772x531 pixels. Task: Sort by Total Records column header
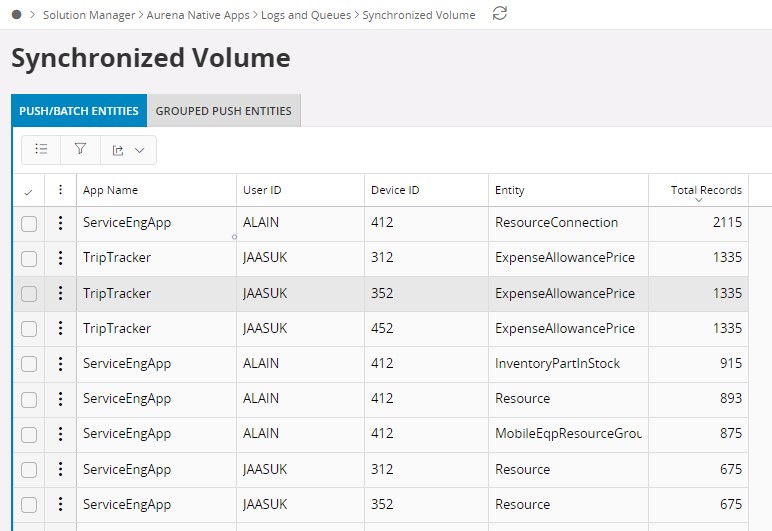tap(705, 190)
